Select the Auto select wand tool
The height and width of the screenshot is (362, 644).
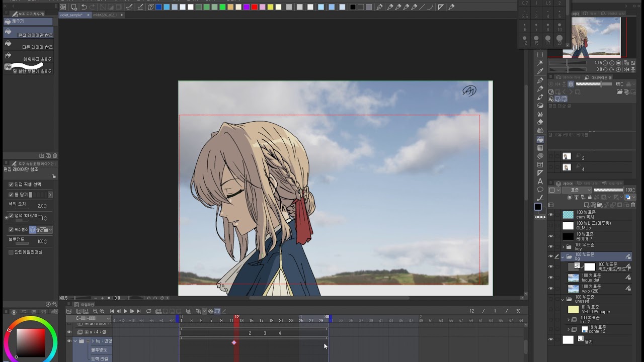(540, 62)
